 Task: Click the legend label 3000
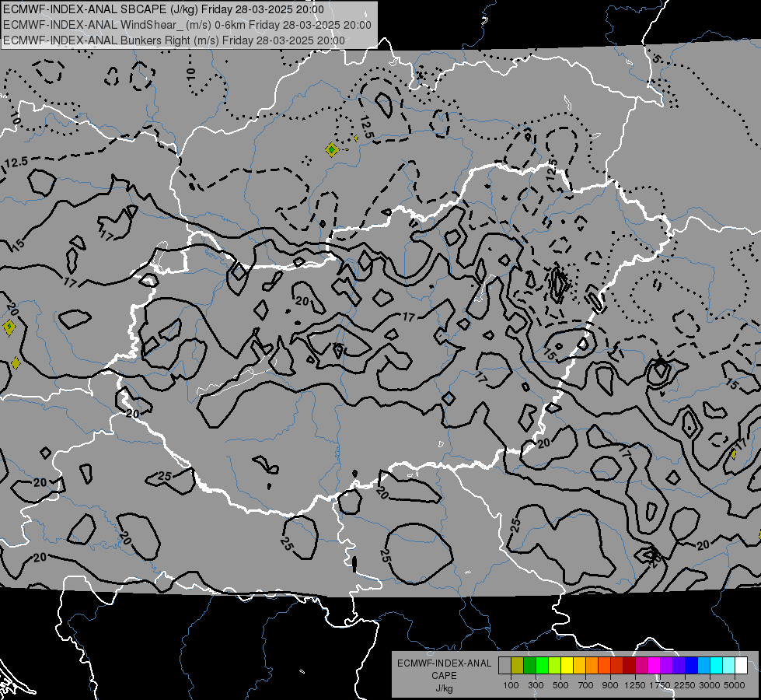[710, 685]
